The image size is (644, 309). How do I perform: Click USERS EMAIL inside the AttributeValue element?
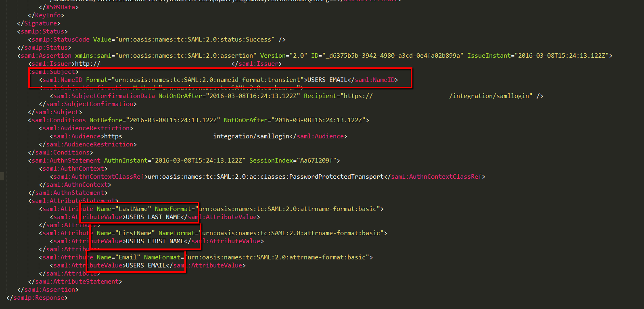coord(146,265)
